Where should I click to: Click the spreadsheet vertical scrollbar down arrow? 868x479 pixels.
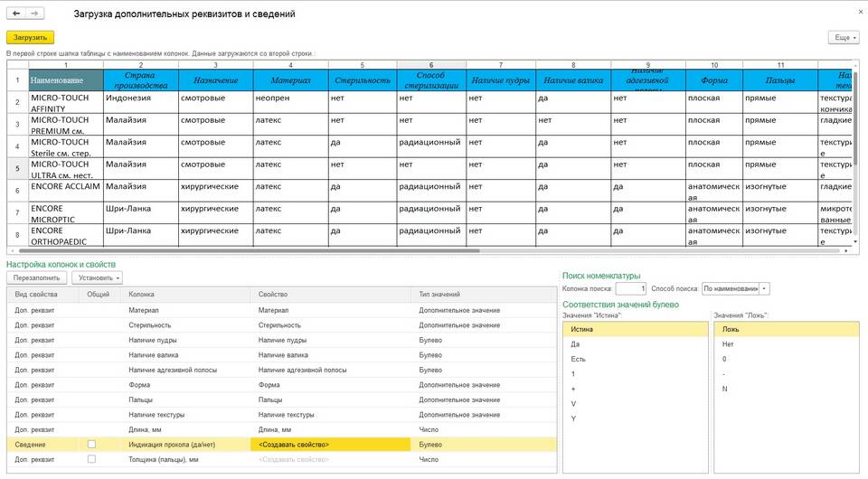[x=856, y=241]
